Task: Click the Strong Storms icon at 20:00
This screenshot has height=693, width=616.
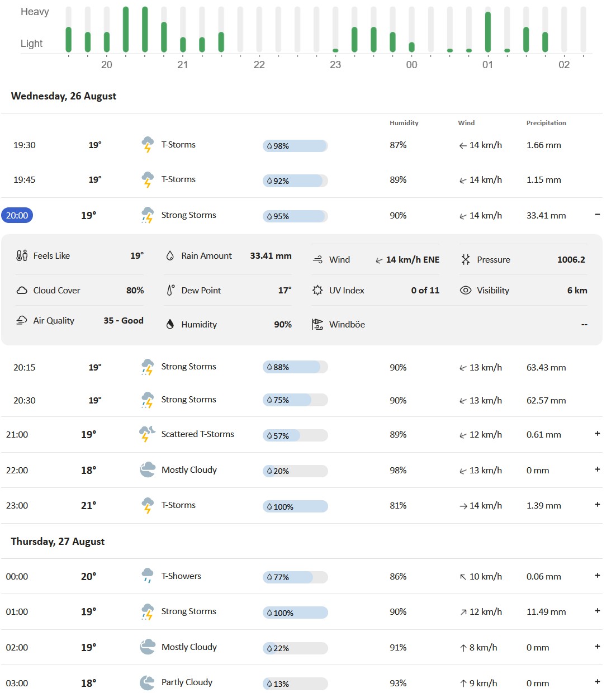Action: (x=148, y=215)
